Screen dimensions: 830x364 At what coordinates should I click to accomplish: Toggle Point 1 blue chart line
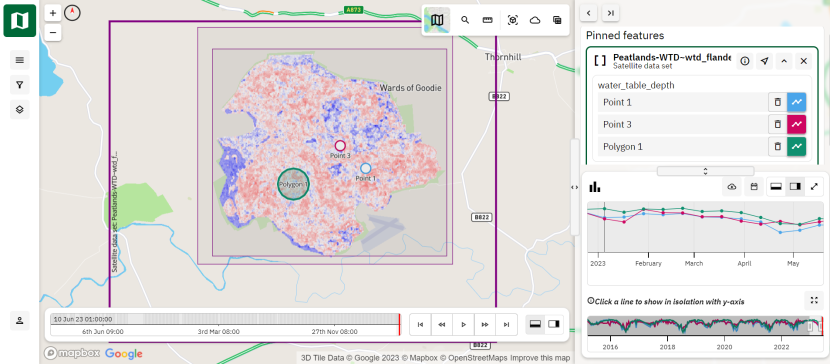coord(796,102)
